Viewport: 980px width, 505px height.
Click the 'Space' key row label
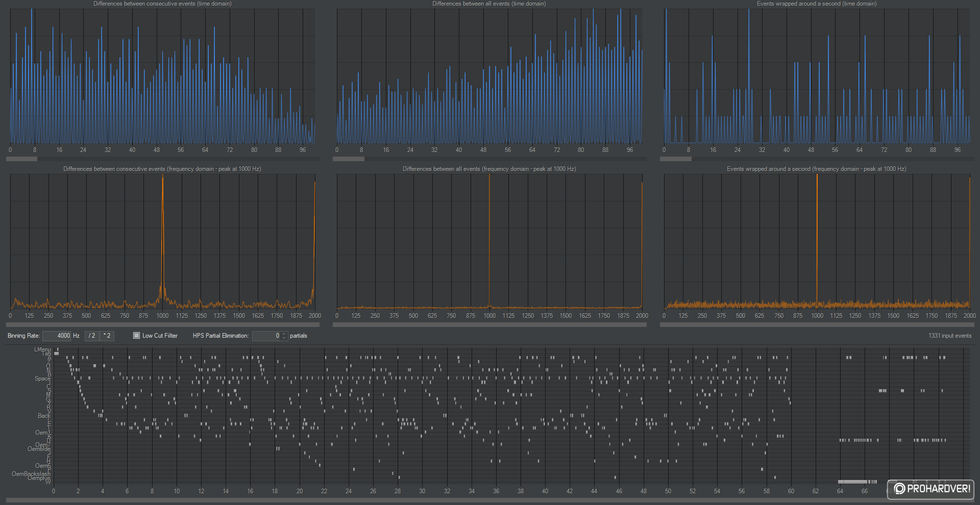point(42,378)
